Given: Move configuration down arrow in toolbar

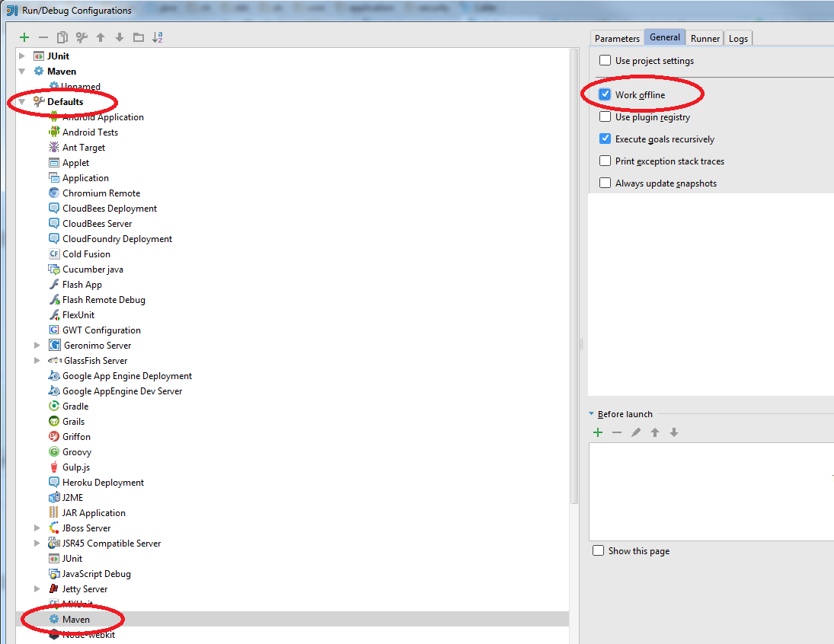Looking at the screenshot, I should (120, 37).
